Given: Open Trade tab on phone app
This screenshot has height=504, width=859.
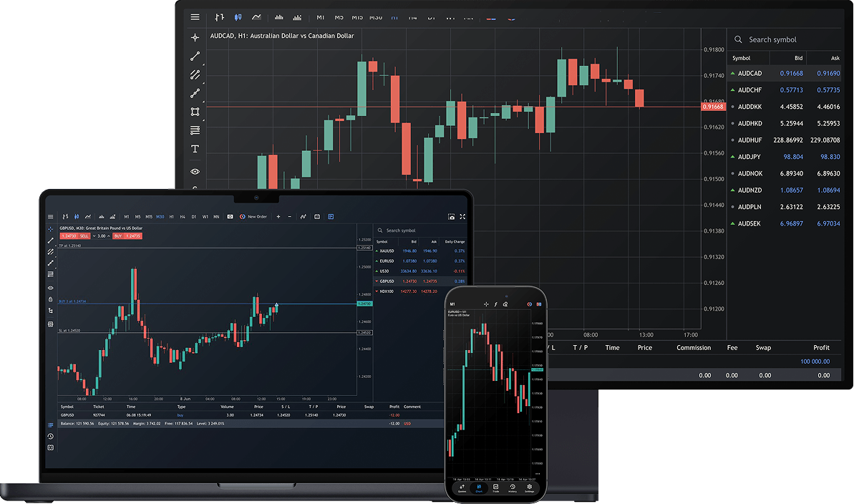Looking at the screenshot, I should click(x=495, y=488).
